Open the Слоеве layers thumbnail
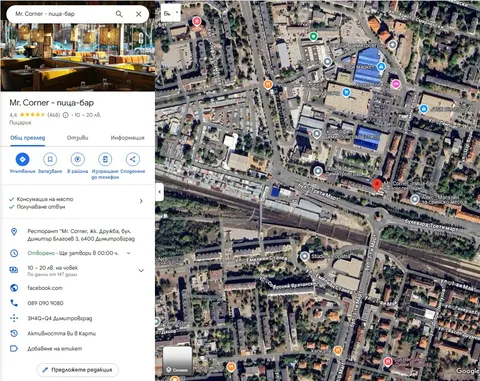Viewport: 480px width, 381px height. pos(177,361)
